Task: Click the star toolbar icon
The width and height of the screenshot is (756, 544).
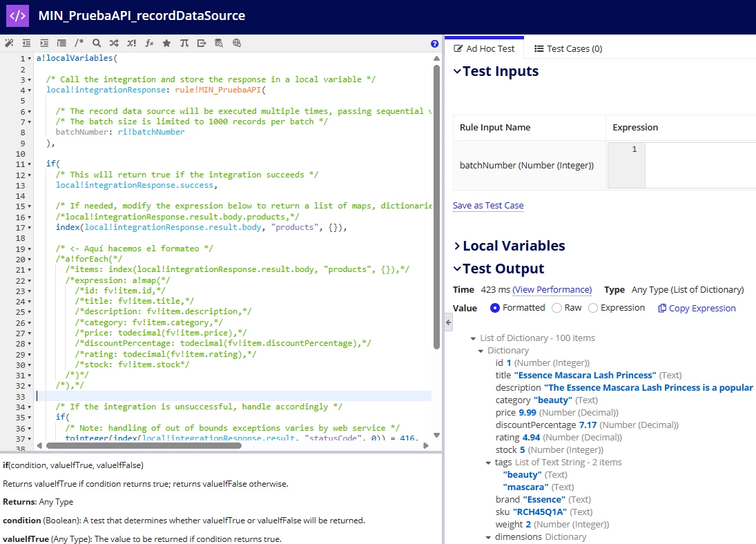Action: (x=166, y=43)
